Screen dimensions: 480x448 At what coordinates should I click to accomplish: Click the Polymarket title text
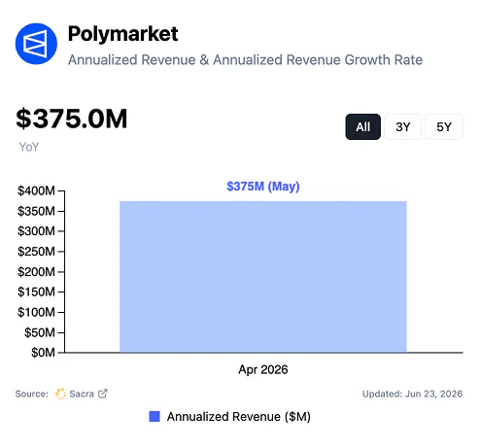tap(122, 34)
